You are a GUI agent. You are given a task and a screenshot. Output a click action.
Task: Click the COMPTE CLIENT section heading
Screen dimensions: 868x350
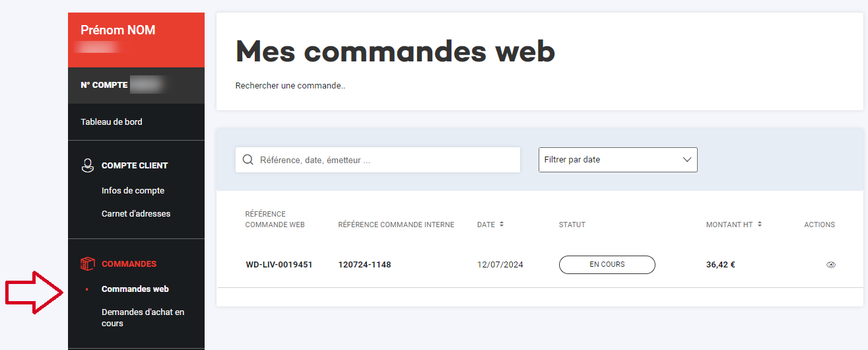135,166
